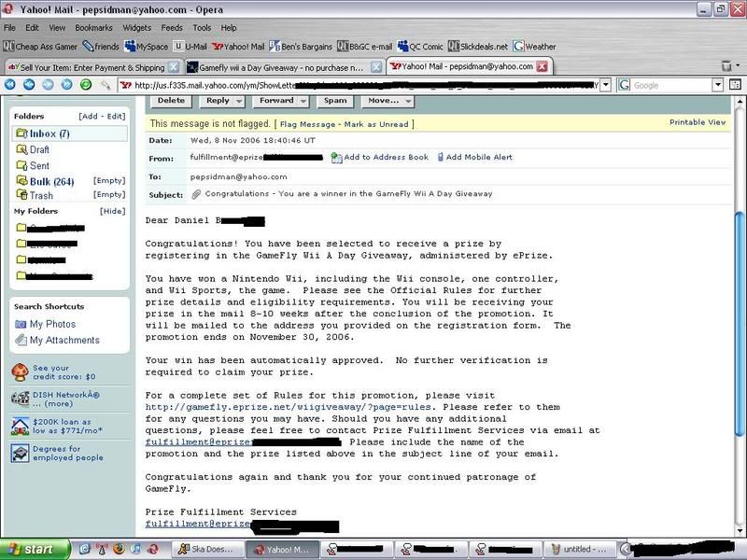Open the Bookmarks menu

pyautogui.click(x=94, y=28)
